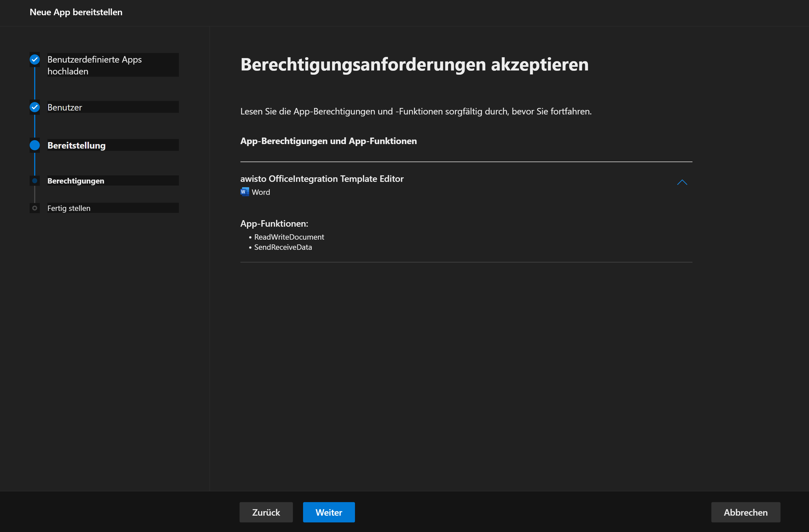Cancel deployment via the Abbrechen button
This screenshot has width=809, height=532.
(746, 512)
